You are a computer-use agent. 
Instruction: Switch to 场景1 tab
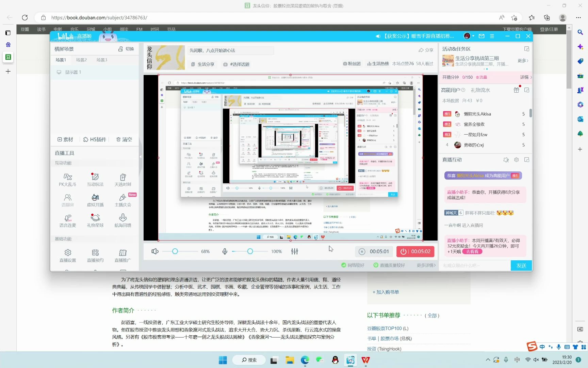click(x=61, y=60)
